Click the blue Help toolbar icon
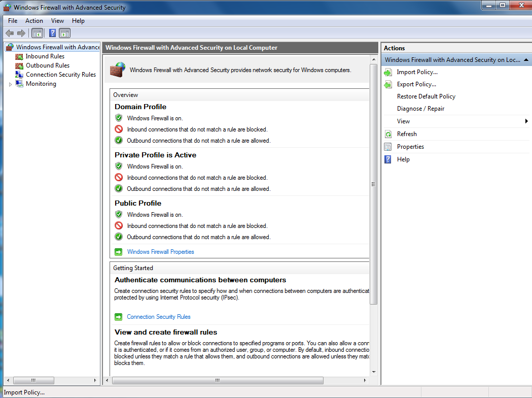 (x=53, y=33)
